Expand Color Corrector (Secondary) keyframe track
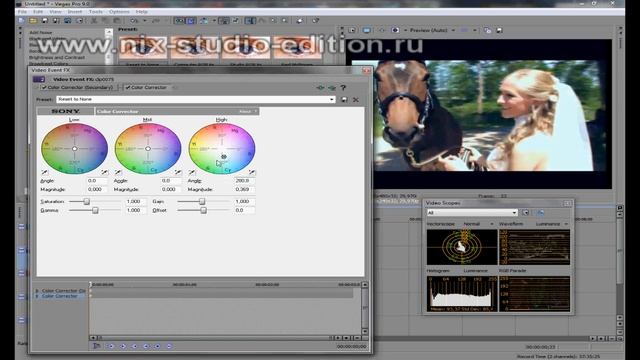640x360 pixels. coord(37,291)
